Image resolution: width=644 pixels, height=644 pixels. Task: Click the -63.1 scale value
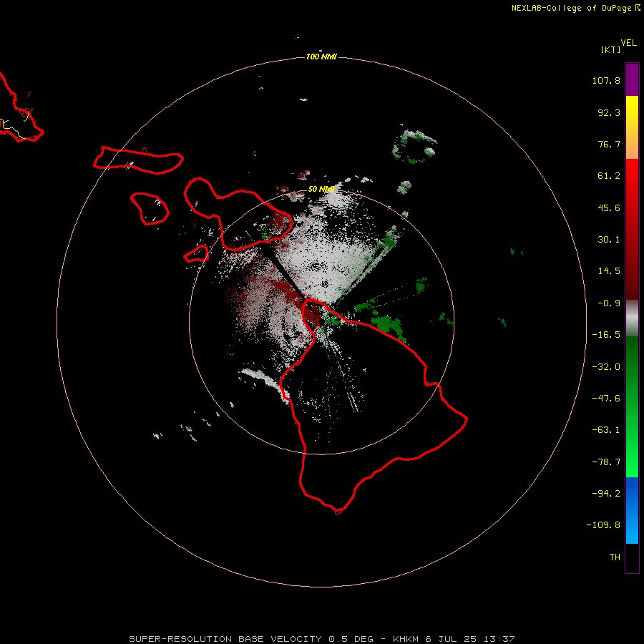coord(606,430)
